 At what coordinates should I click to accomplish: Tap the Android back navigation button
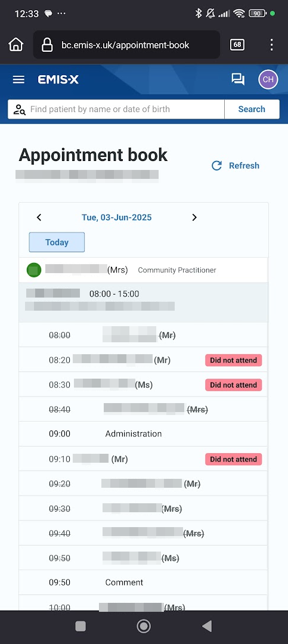click(x=207, y=626)
